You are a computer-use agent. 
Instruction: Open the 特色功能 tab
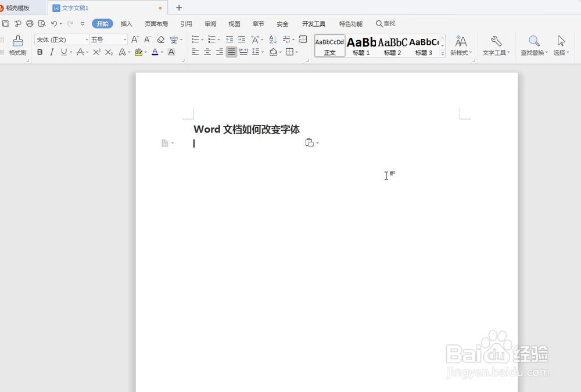click(350, 24)
